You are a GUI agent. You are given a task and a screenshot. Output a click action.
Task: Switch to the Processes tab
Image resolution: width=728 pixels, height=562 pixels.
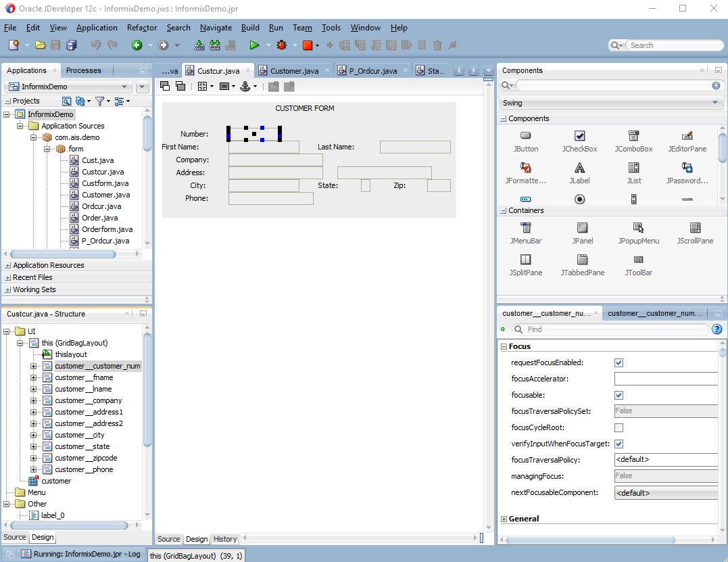[84, 70]
